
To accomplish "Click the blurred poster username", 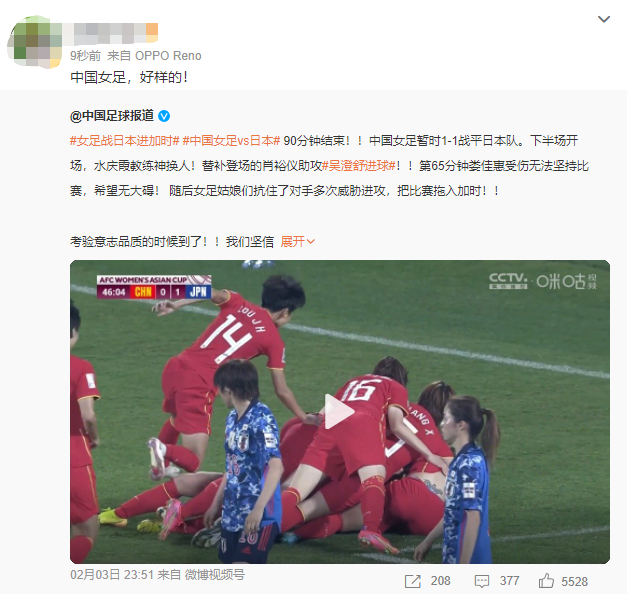I will (x=114, y=33).
